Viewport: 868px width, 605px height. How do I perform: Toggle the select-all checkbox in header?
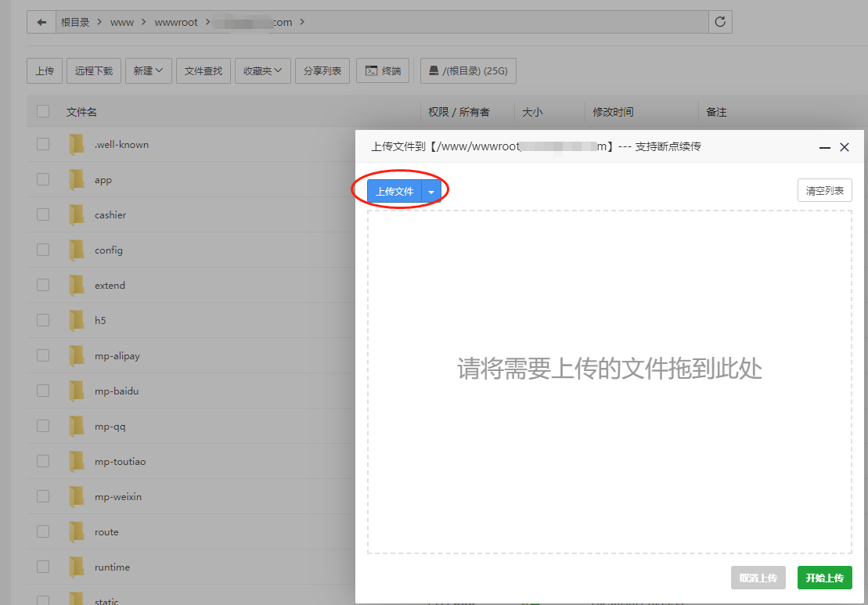tap(43, 112)
